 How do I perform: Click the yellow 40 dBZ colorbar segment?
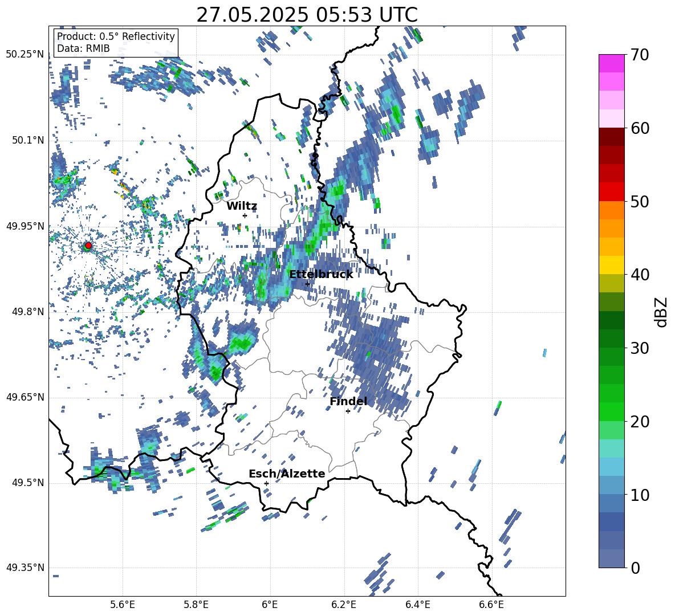coord(611,265)
